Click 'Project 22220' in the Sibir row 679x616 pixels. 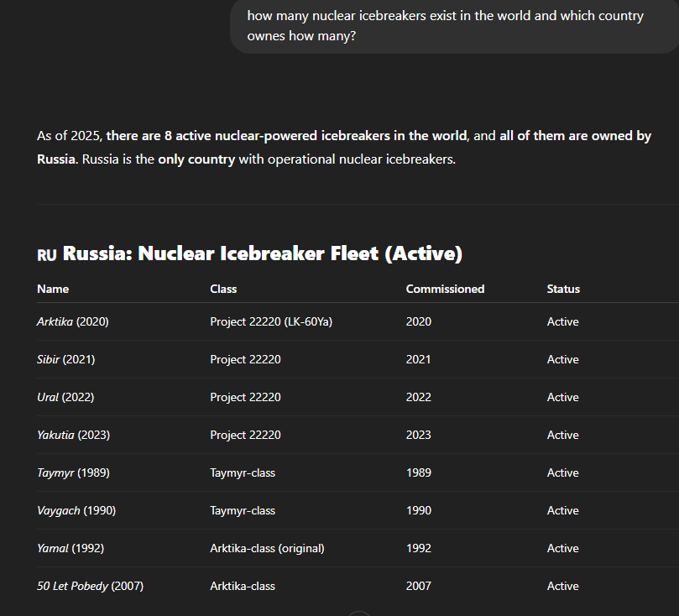click(x=246, y=359)
